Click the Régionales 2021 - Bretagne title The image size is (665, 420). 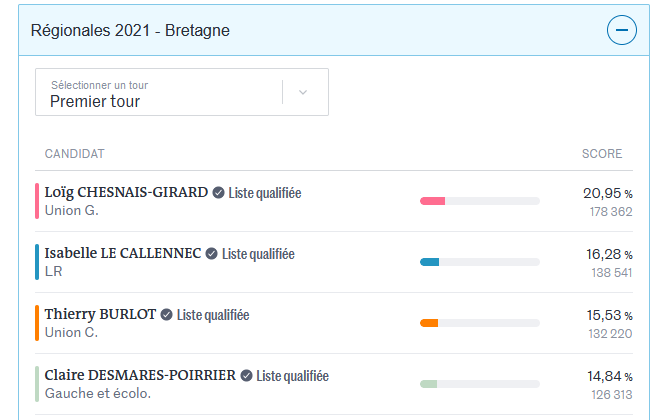(130, 31)
